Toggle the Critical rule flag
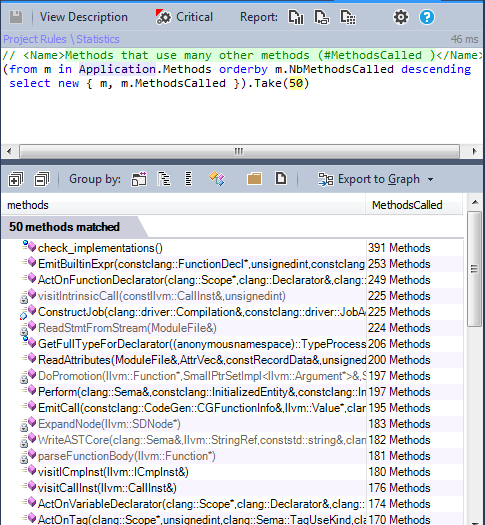This screenshot has height=525, width=485. point(184,17)
